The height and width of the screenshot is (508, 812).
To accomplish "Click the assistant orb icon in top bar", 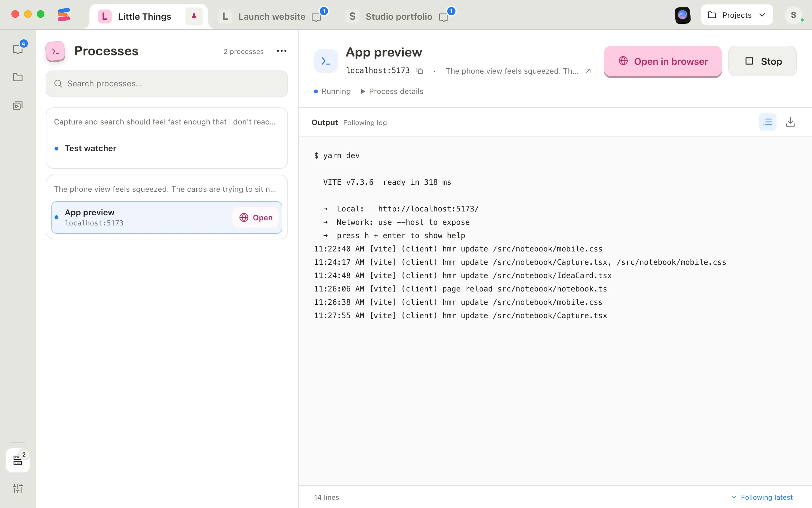I will (x=683, y=15).
